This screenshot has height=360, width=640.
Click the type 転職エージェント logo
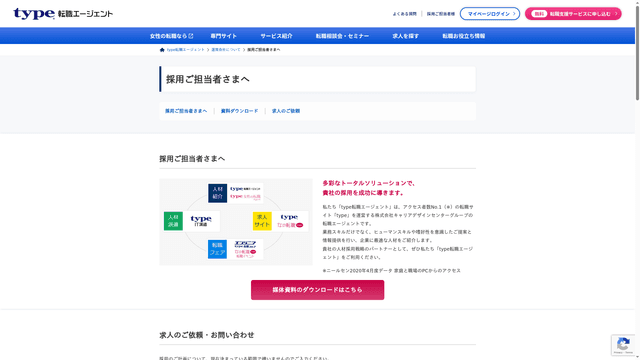[63, 13]
